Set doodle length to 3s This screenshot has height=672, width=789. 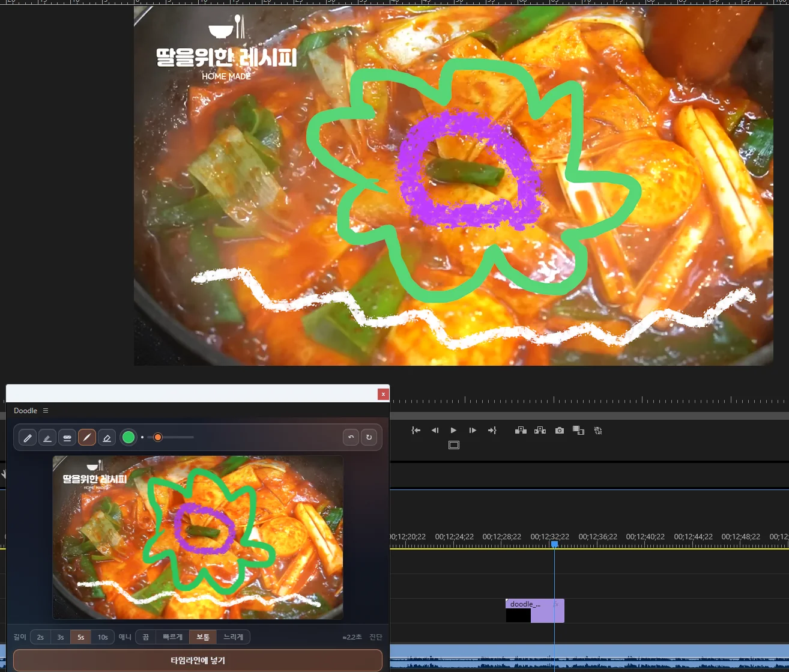pyautogui.click(x=61, y=637)
